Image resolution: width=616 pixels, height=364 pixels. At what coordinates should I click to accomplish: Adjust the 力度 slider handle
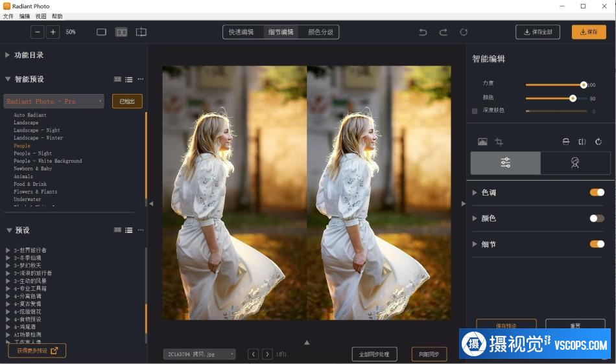[584, 85]
